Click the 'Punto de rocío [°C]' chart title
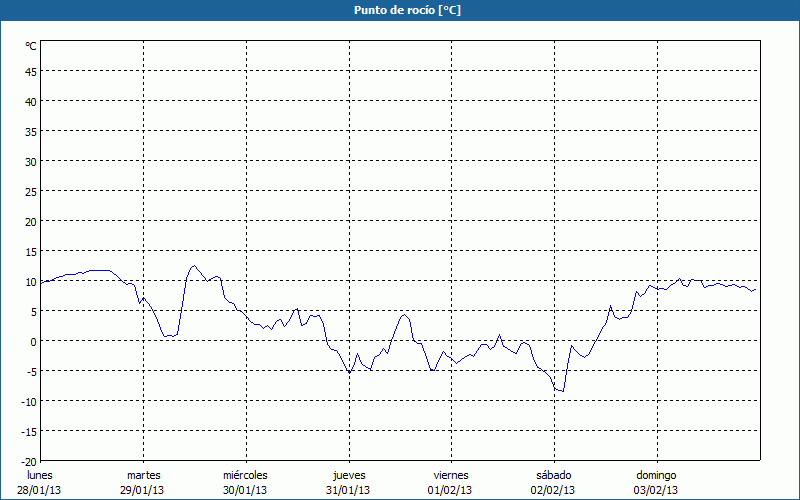800x500 pixels. click(x=400, y=10)
